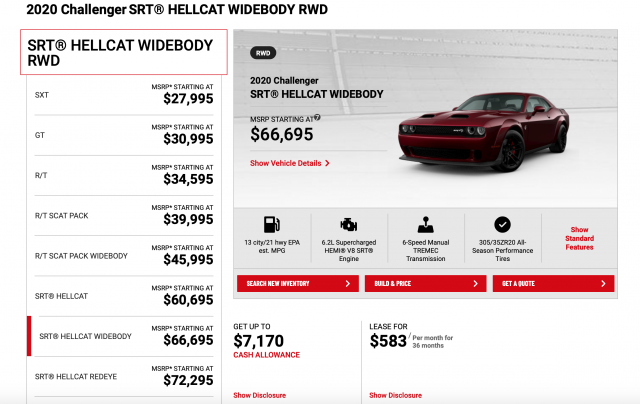
Task: Click the red Challenger vehicle image
Action: coord(483,131)
